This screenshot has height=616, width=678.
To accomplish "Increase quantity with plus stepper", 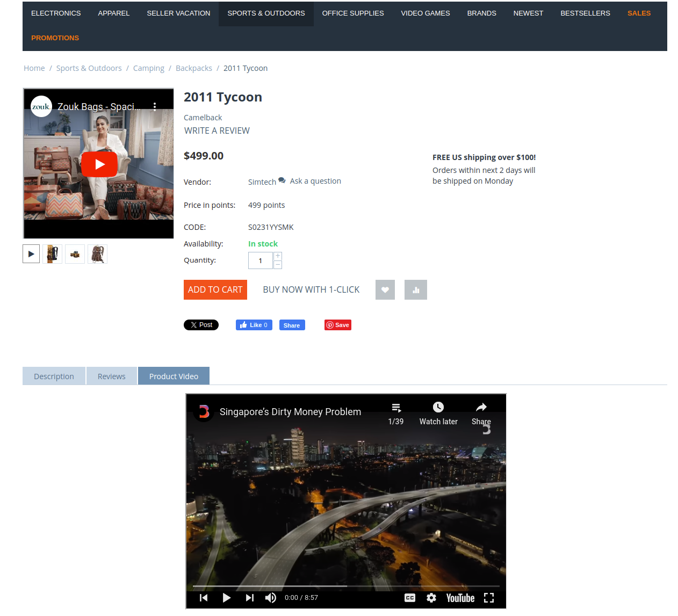I will [x=278, y=256].
